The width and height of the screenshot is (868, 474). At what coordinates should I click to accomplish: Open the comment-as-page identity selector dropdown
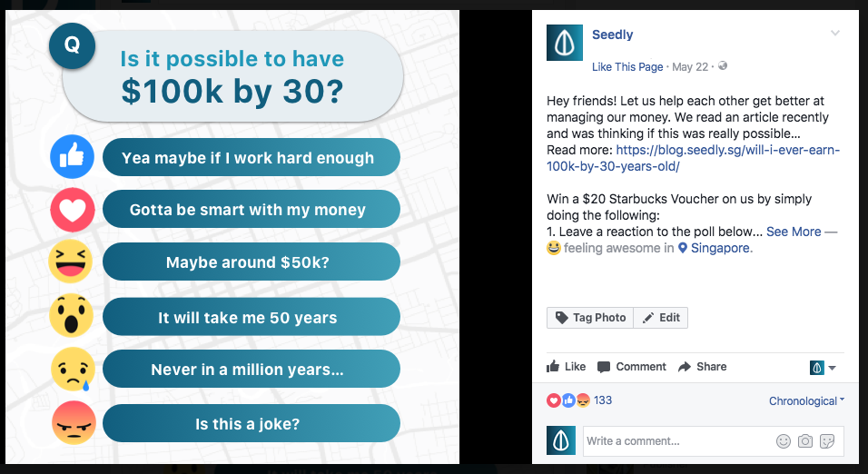(x=823, y=367)
